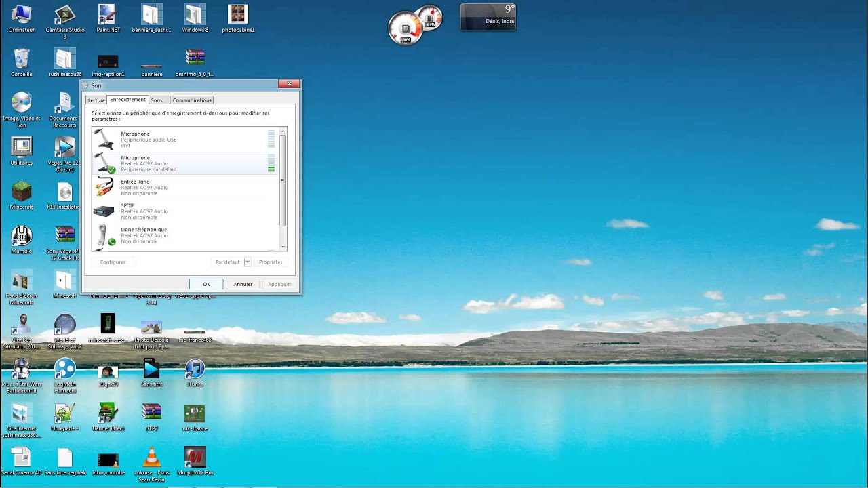Open the Utilitaires desktop icon
868x488 pixels.
pyautogui.click(x=21, y=150)
